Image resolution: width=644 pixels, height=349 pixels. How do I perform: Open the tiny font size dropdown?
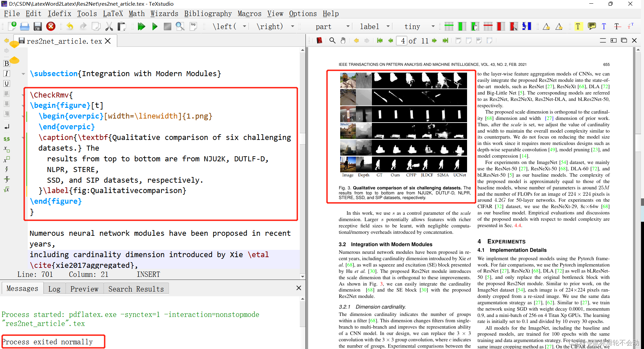[433, 26]
